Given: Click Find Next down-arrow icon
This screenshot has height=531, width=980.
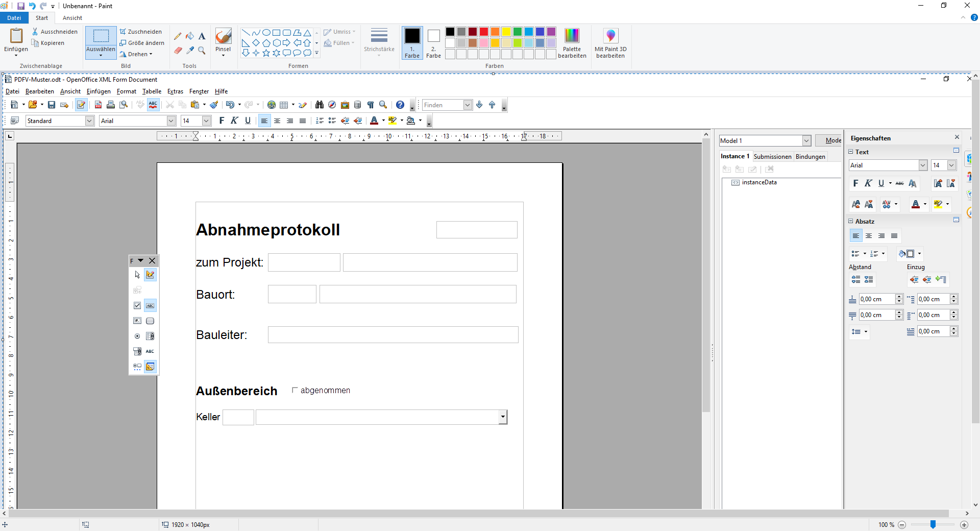Looking at the screenshot, I should [479, 105].
